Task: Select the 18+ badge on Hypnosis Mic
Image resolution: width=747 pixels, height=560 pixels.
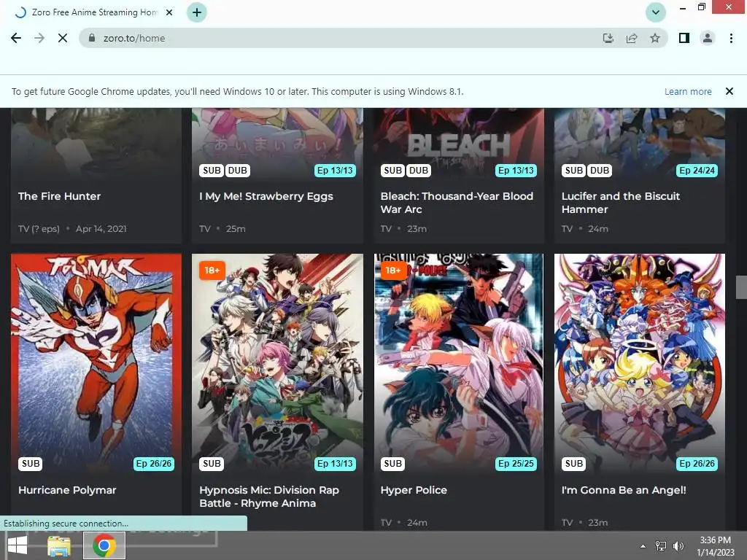Action: tap(212, 271)
